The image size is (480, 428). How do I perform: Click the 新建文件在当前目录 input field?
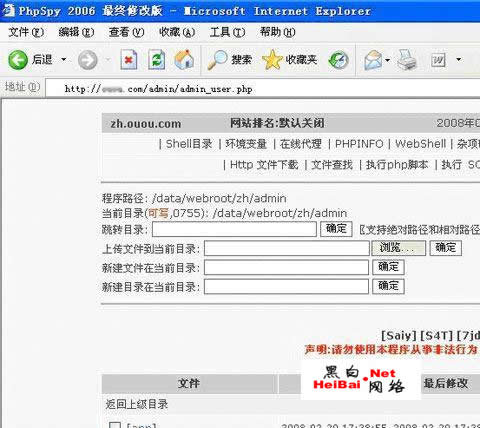286,267
